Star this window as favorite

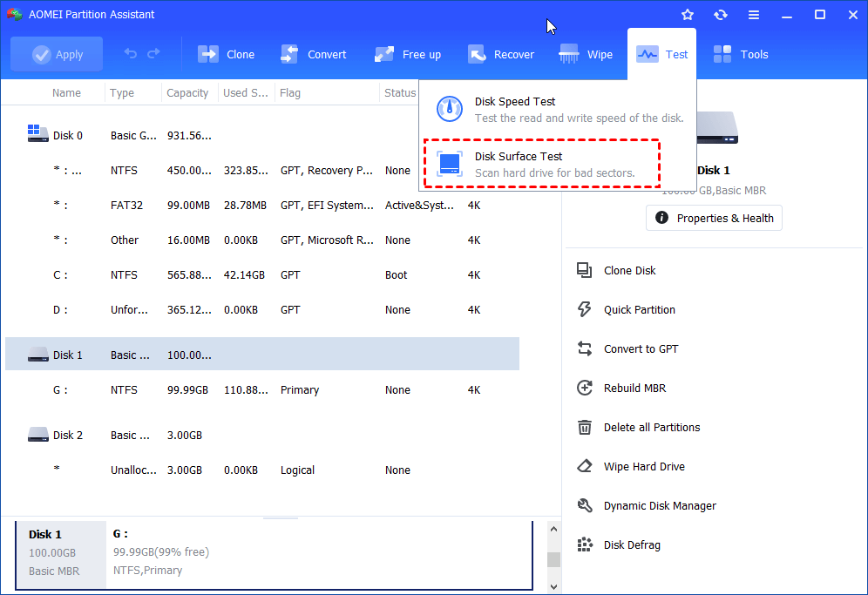[x=688, y=14]
